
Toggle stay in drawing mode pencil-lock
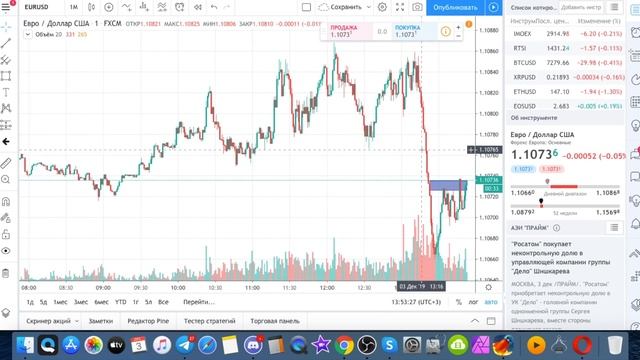[6, 218]
